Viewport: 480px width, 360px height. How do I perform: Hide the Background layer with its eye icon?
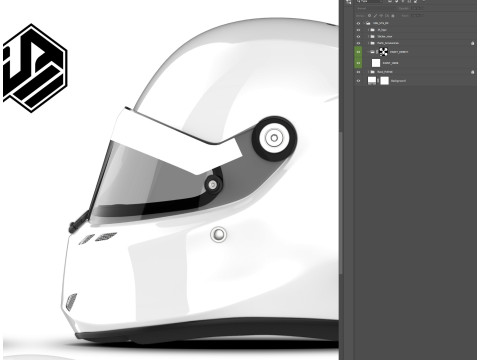pos(358,81)
